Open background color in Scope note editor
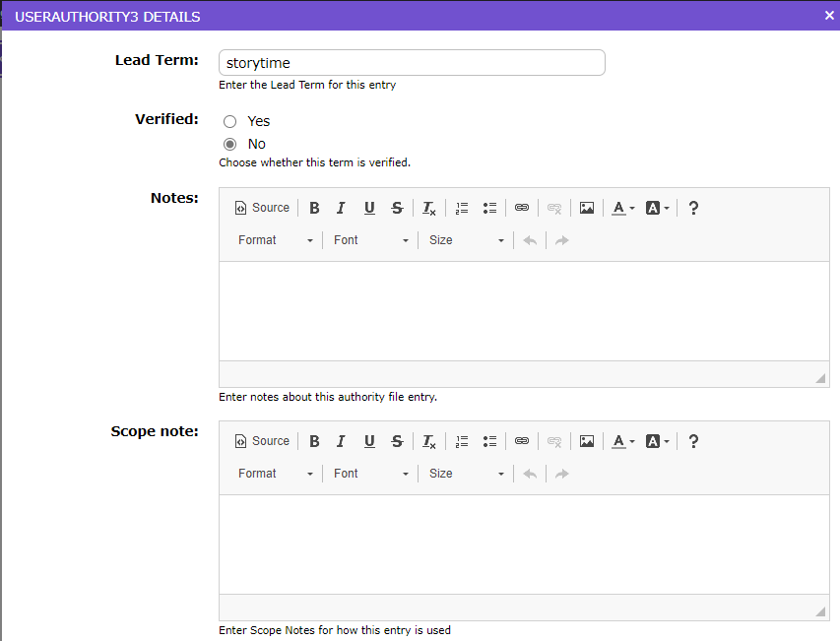This screenshot has width=840, height=641. (657, 441)
